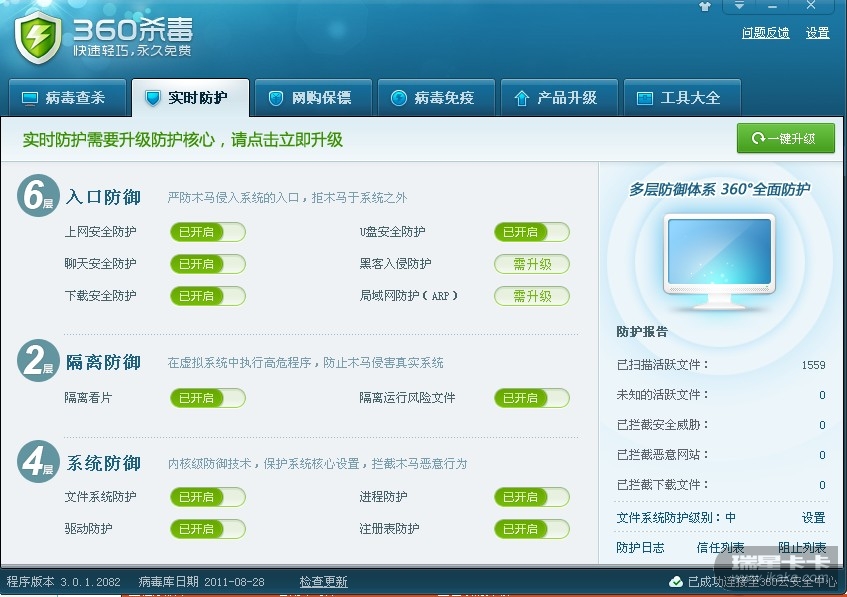Screen dimensions: 847x597
Task: Click the green upgrade notice text
Action: click(183, 140)
